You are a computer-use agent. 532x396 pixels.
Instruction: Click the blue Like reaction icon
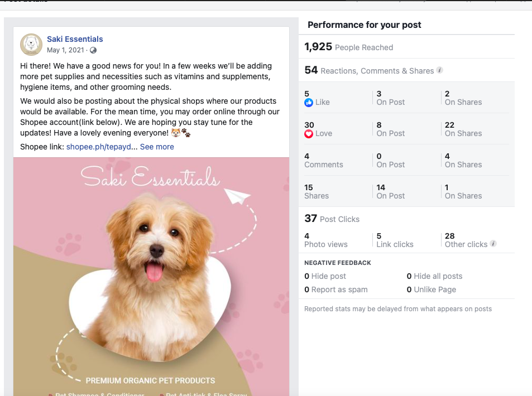[x=308, y=103]
